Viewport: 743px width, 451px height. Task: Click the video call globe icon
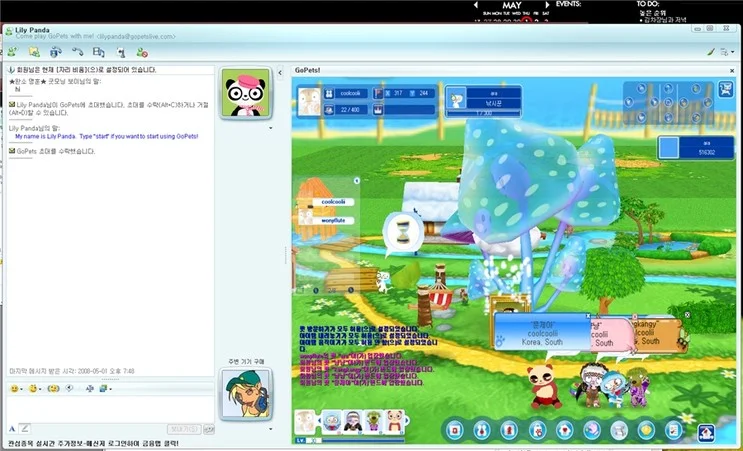click(55, 51)
